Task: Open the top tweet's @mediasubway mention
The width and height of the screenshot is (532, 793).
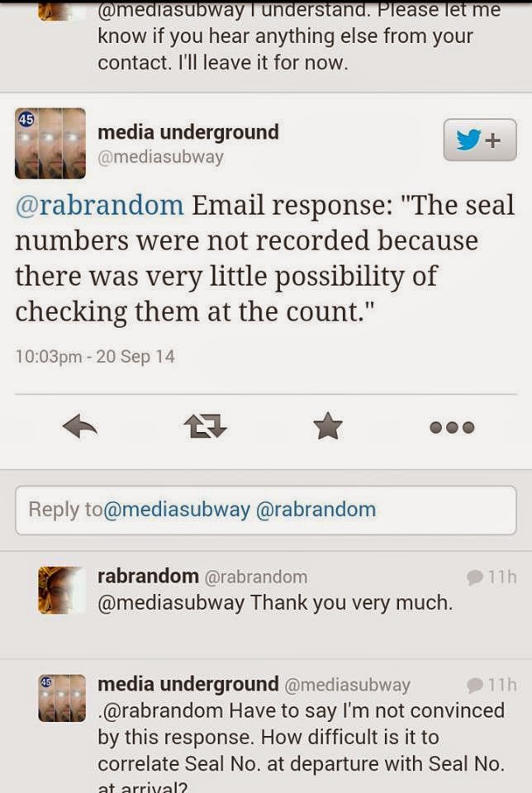Action: (x=171, y=10)
